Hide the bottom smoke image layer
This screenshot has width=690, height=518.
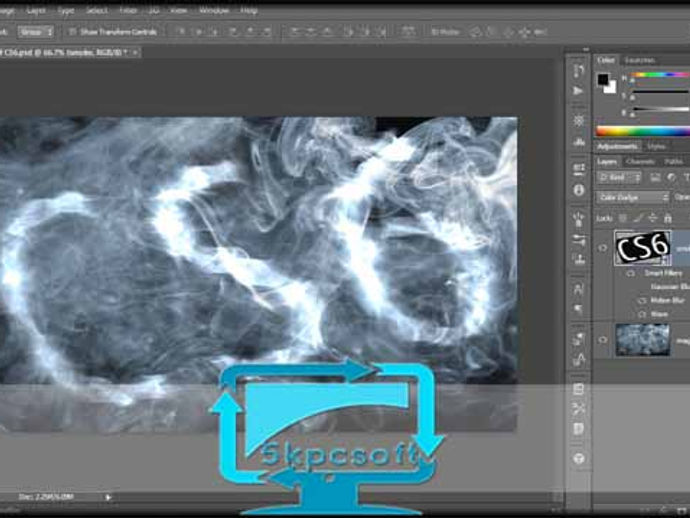pyautogui.click(x=603, y=340)
